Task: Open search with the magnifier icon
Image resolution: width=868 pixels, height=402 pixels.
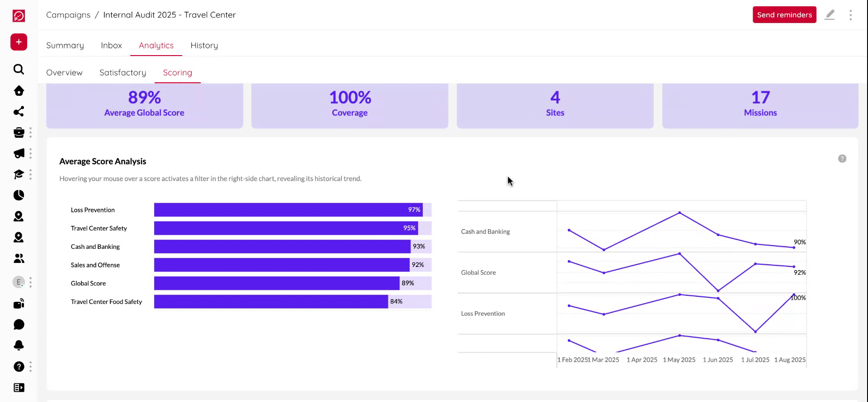Action: [x=19, y=69]
